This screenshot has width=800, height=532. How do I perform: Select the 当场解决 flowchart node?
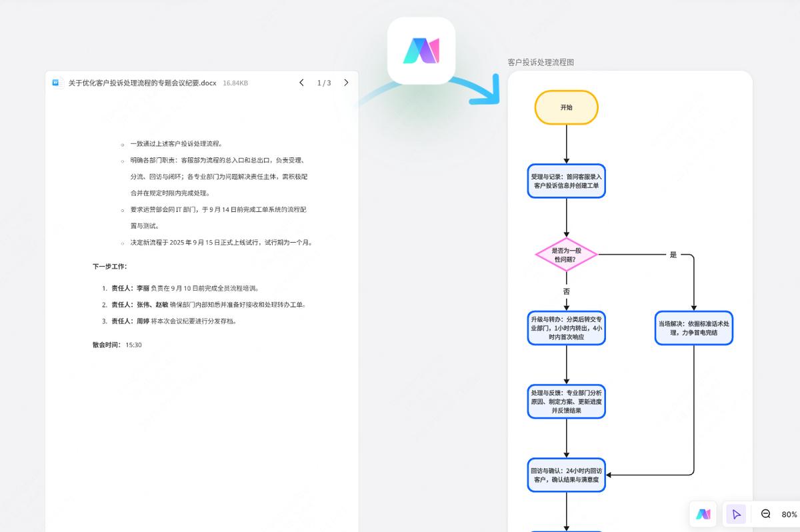click(x=693, y=328)
